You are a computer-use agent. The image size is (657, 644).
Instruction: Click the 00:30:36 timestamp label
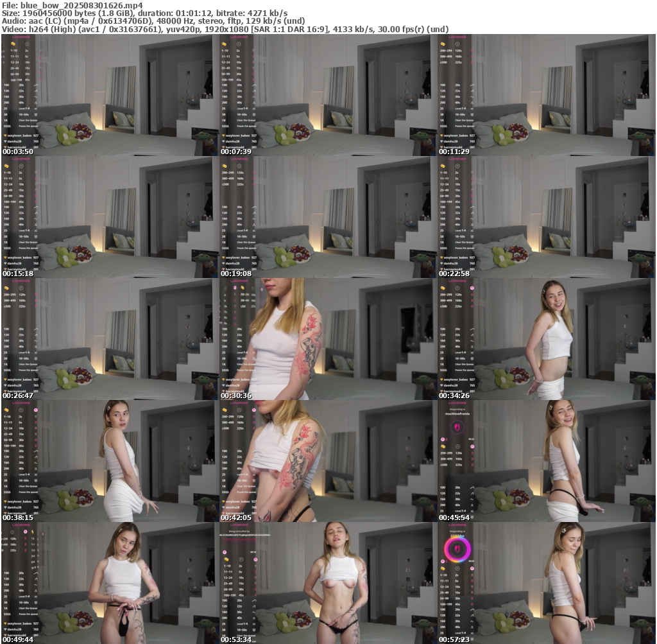[237, 396]
